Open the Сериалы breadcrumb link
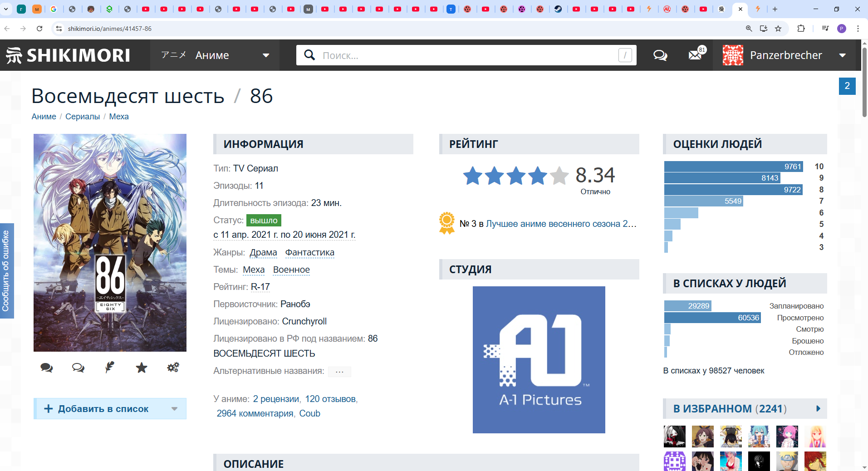Viewport: 868px width, 471px height. (83, 117)
